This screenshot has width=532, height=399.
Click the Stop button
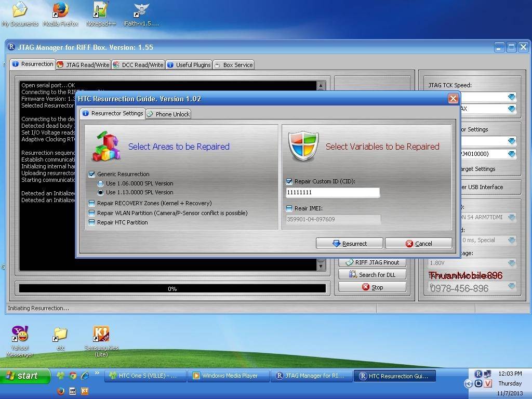[x=372, y=287]
